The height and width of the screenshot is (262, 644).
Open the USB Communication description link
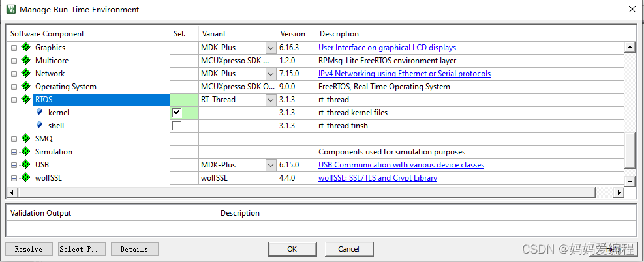(x=401, y=165)
